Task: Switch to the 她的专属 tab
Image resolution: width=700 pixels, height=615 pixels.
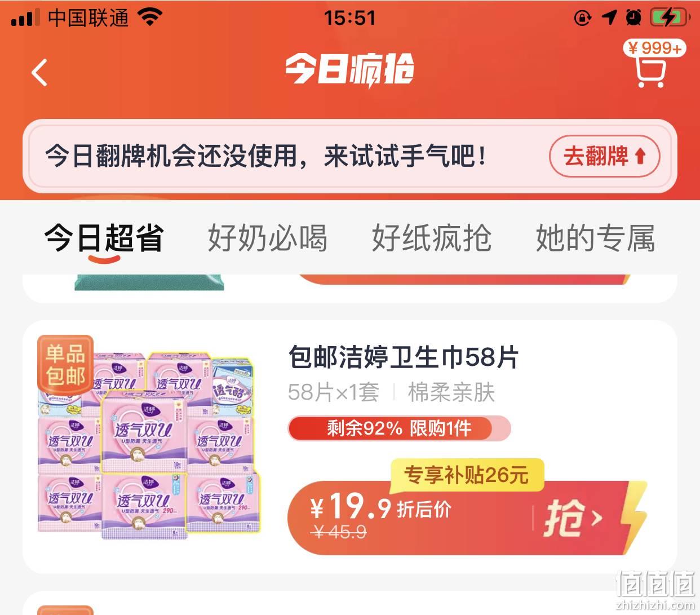Action: click(x=595, y=237)
